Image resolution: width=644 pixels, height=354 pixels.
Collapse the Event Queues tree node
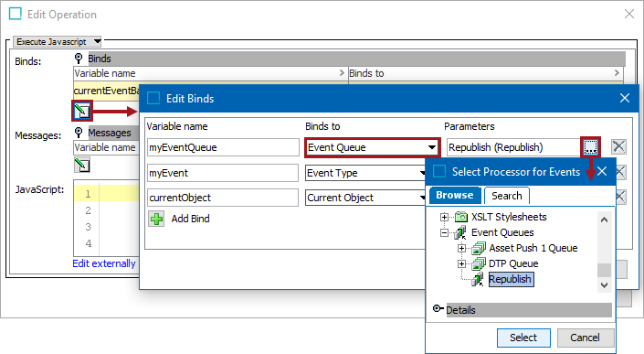(x=444, y=232)
